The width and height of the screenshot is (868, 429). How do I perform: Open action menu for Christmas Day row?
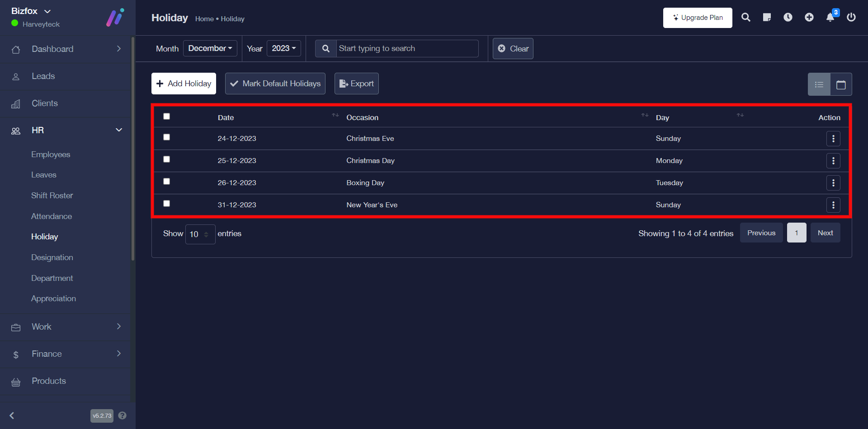833,161
